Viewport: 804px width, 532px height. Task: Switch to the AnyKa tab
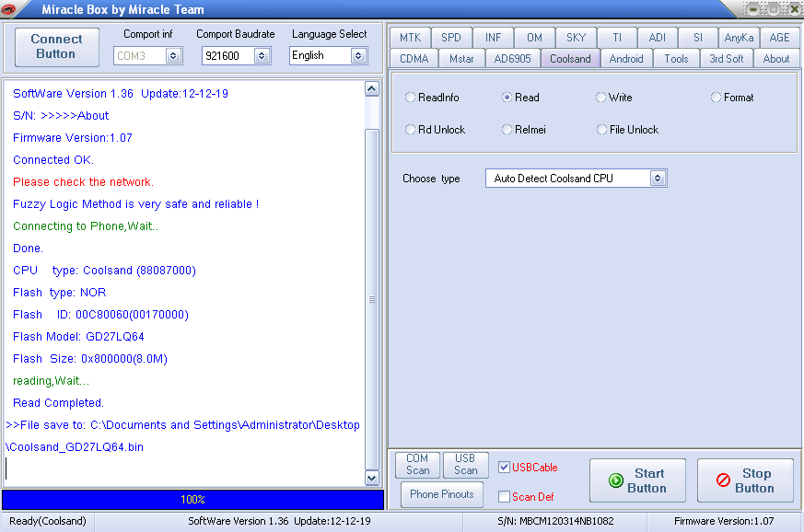point(739,38)
